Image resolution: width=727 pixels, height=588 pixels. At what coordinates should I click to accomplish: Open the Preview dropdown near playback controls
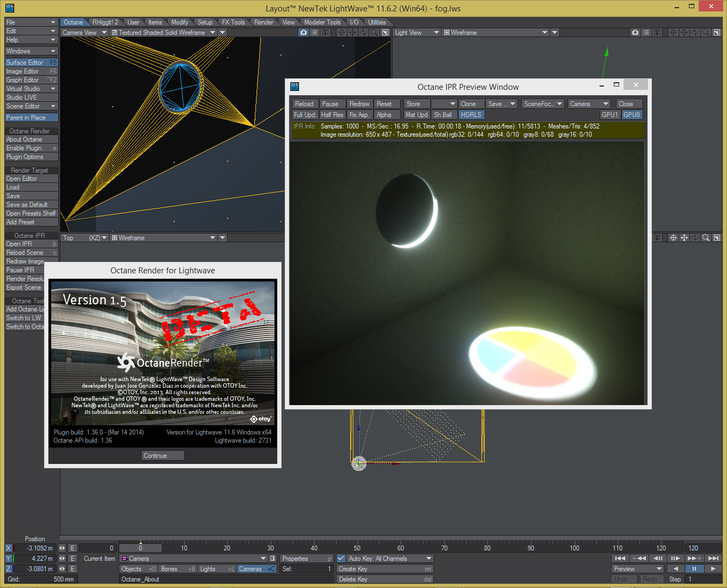[638, 569]
